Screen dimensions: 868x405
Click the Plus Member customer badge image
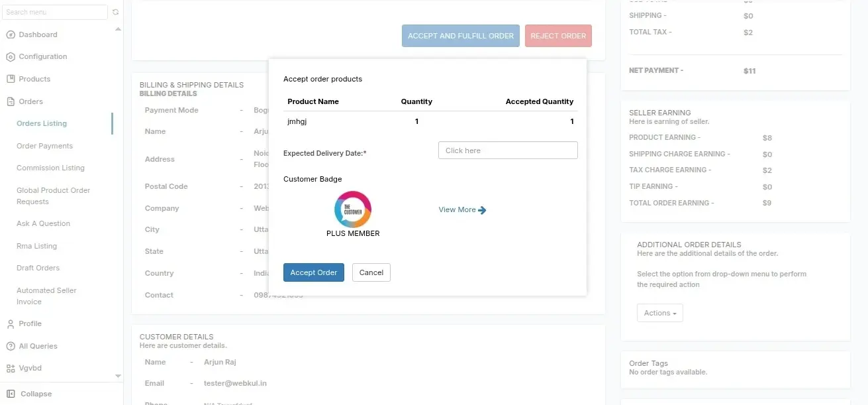pyautogui.click(x=353, y=209)
